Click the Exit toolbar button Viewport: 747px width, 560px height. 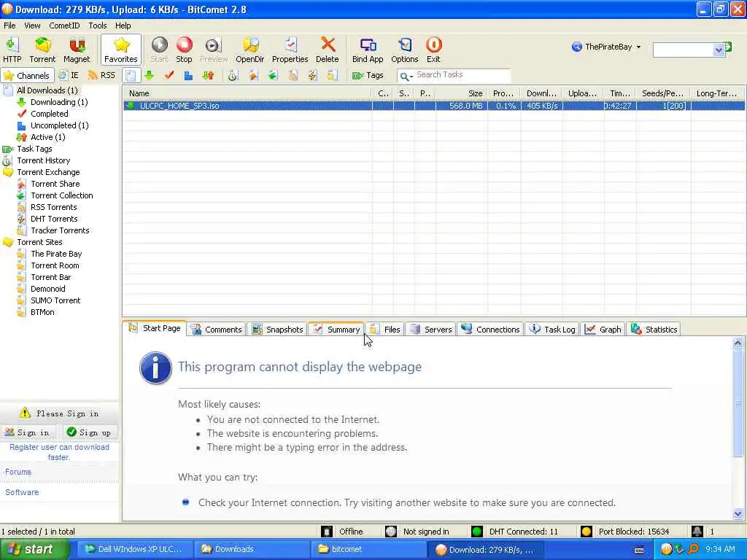[433, 50]
